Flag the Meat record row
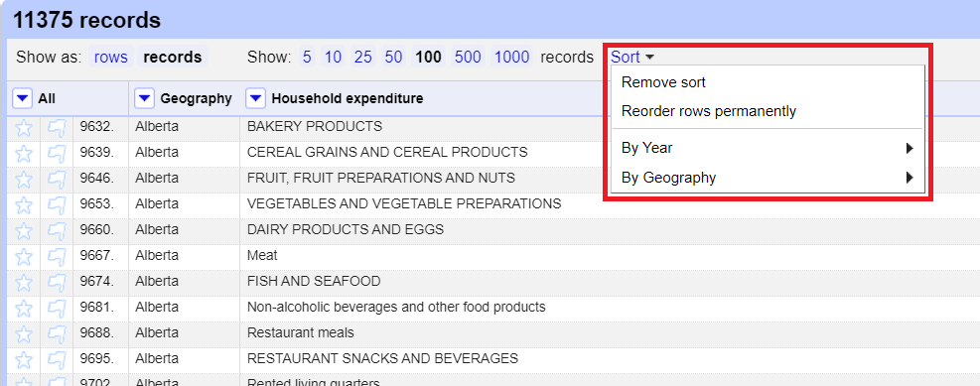Screen dimensions: 980x386 click(57, 257)
